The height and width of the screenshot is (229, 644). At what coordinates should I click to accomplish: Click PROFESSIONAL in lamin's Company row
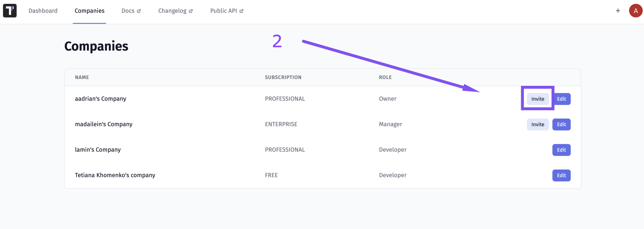point(285,150)
